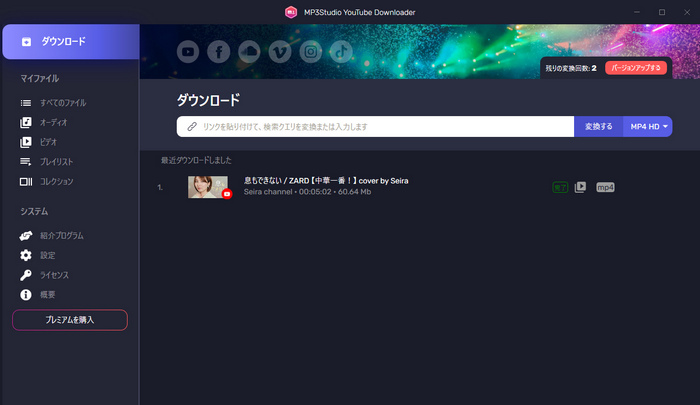Click the key icon beside ライセンス

(x=26, y=275)
